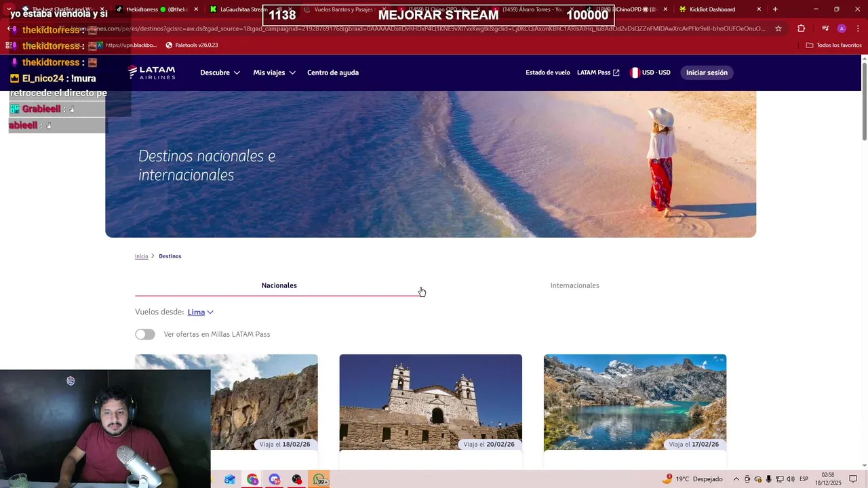Screen dimensions: 868x488
Task: Open Centro de ayuda
Action: (333, 73)
